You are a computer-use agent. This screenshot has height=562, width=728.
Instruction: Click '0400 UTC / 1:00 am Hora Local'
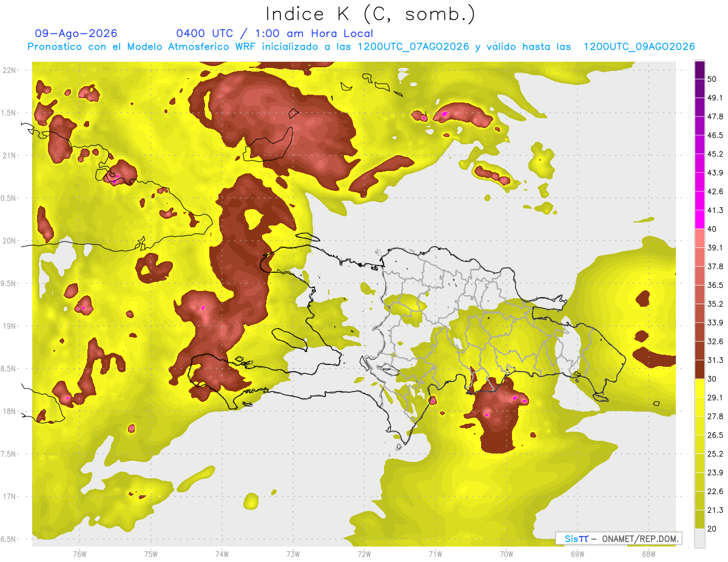pos(274,33)
